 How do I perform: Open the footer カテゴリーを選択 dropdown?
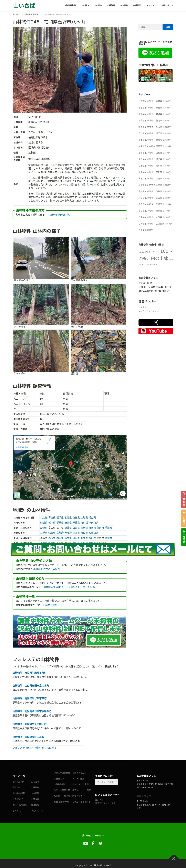[x=107, y=782]
